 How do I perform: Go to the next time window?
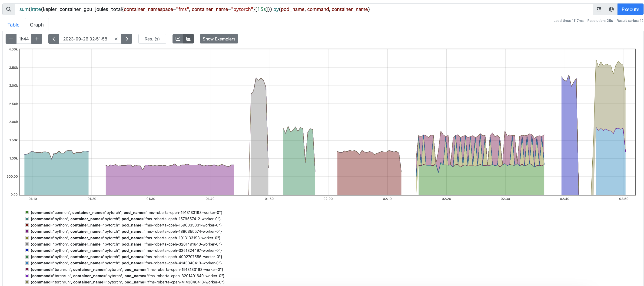127,39
